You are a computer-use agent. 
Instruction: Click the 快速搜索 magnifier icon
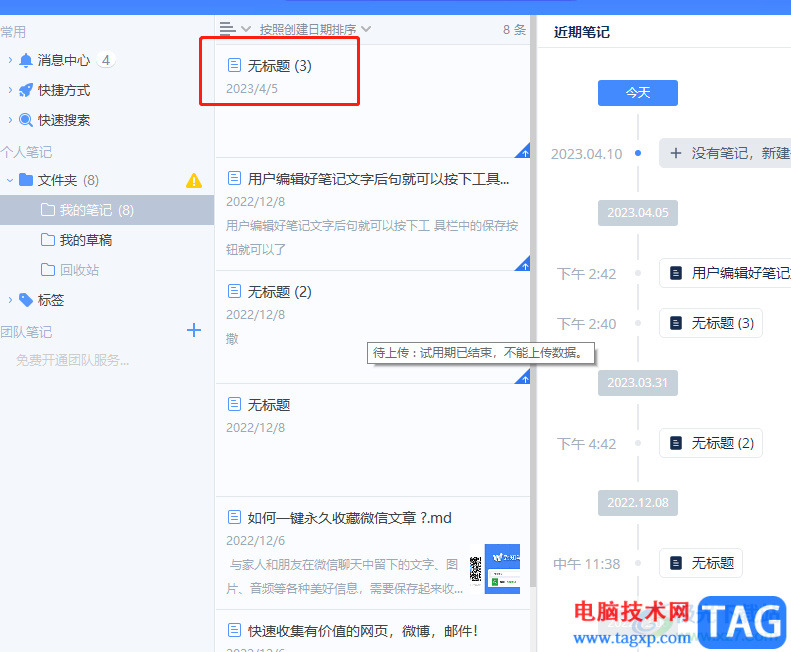pos(26,120)
